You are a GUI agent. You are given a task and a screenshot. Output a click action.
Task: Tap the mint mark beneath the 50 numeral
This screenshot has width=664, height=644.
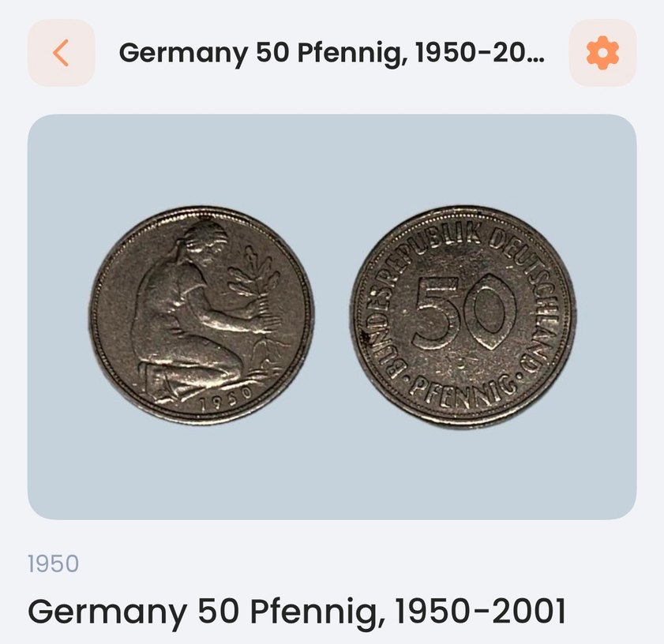[463, 362]
